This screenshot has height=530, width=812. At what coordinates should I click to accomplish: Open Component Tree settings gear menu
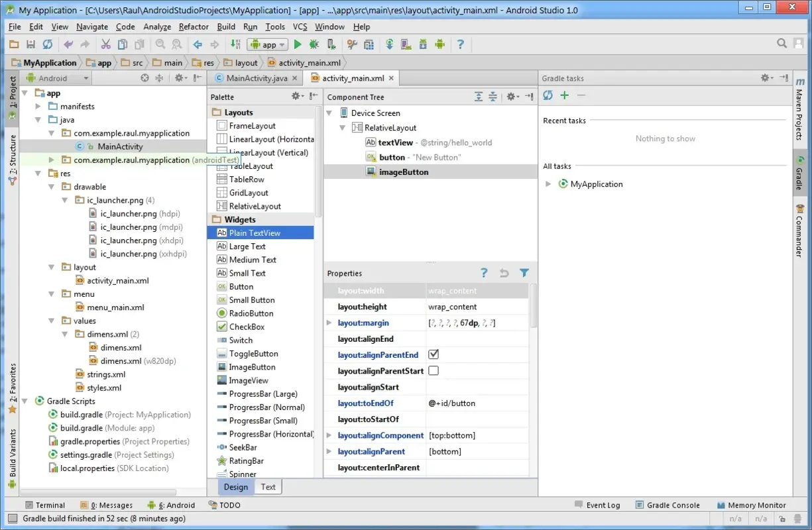click(512, 97)
